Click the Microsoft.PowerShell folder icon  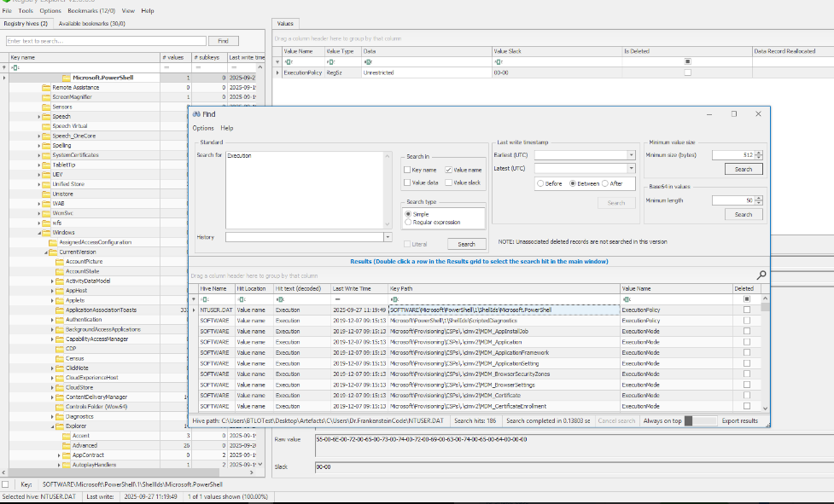pyautogui.click(x=67, y=78)
